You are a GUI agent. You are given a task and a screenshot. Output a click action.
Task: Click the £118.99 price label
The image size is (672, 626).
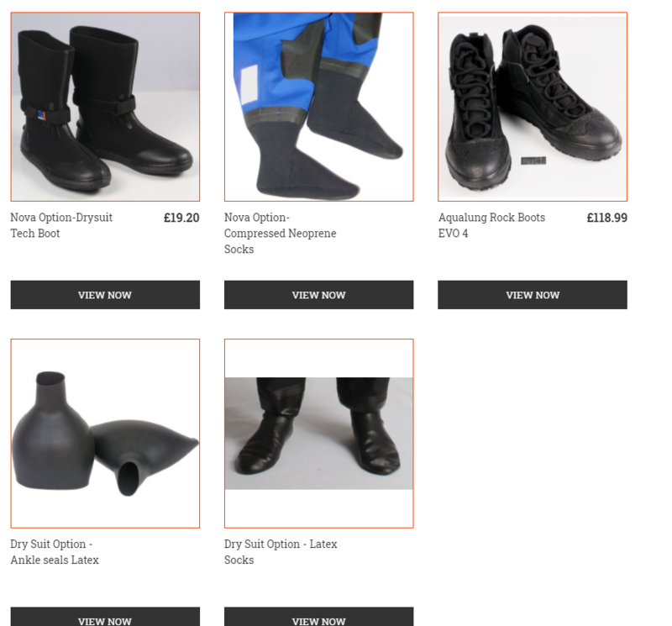coord(606,218)
